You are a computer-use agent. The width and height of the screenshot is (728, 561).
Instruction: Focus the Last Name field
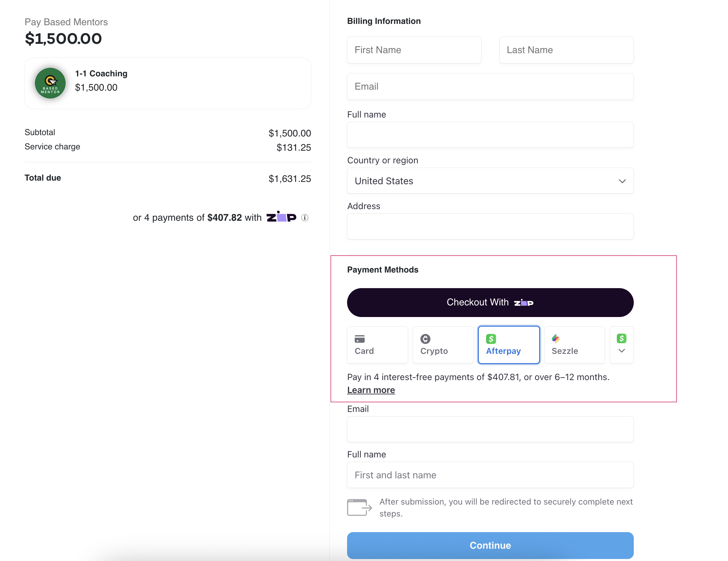click(567, 50)
